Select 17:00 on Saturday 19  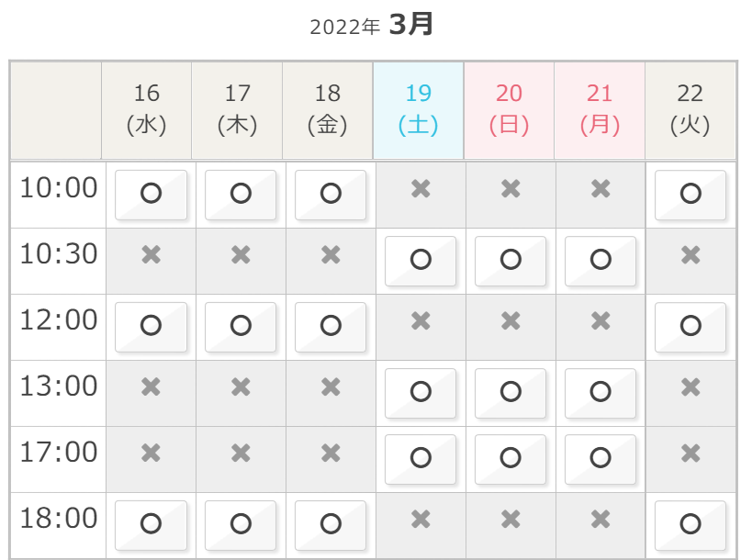(421, 458)
